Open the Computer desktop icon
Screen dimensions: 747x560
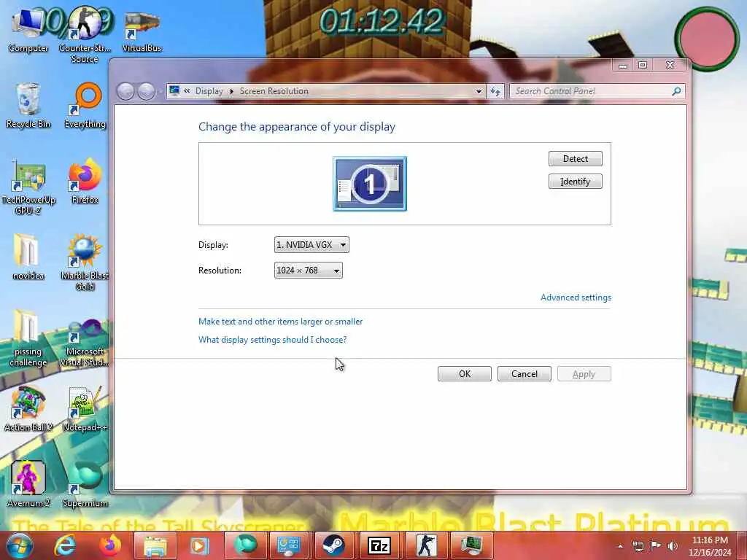[28, 29]
